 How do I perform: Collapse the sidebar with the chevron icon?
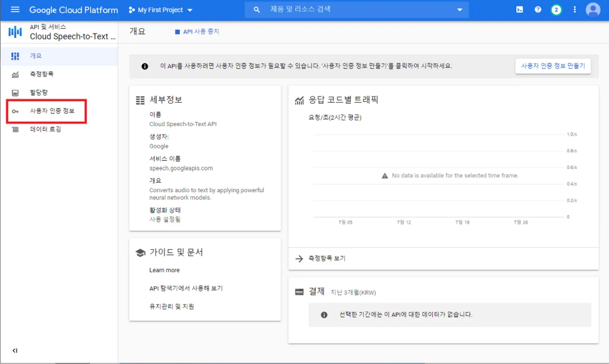15,351
